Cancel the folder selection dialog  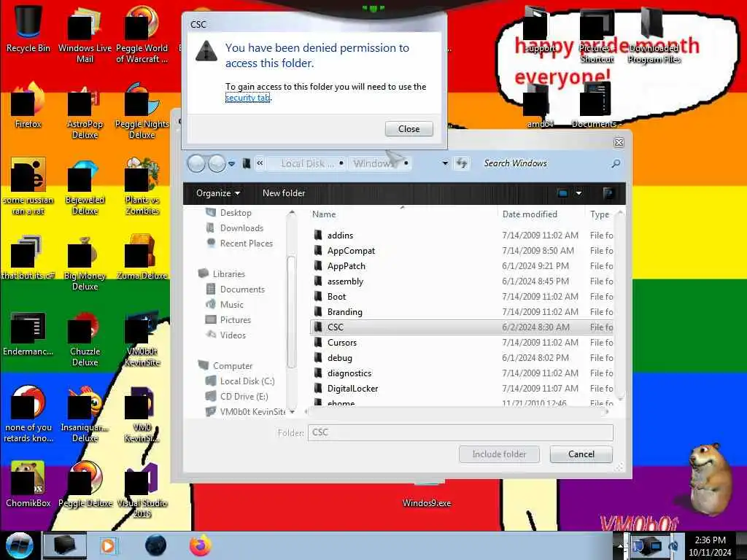pyautogui.click(x=581, y=454)
